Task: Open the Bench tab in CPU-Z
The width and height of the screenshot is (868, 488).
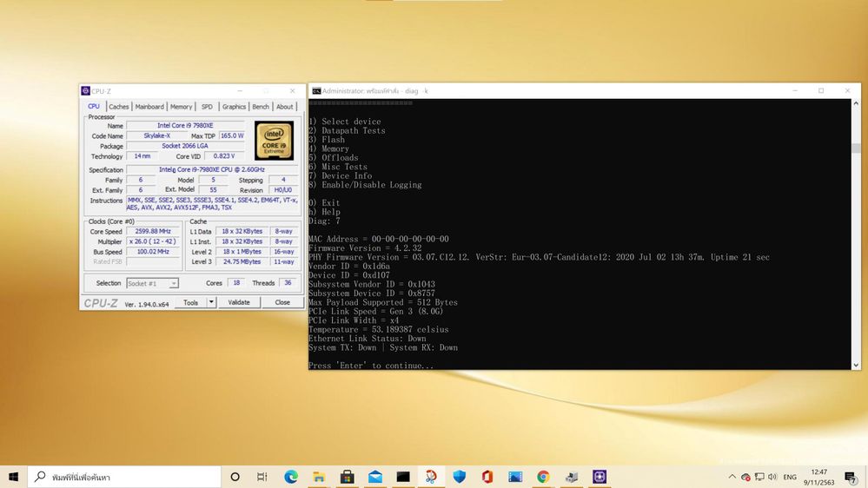Action: pyautogui.click(x=261, y=106)
